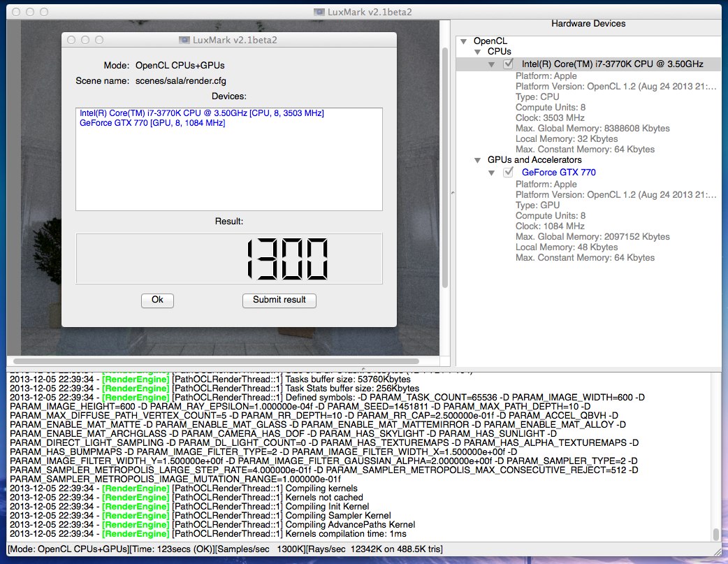Collapse the CPUs tree node
Screen dimensions: 728x564
[x=477, y=52]
